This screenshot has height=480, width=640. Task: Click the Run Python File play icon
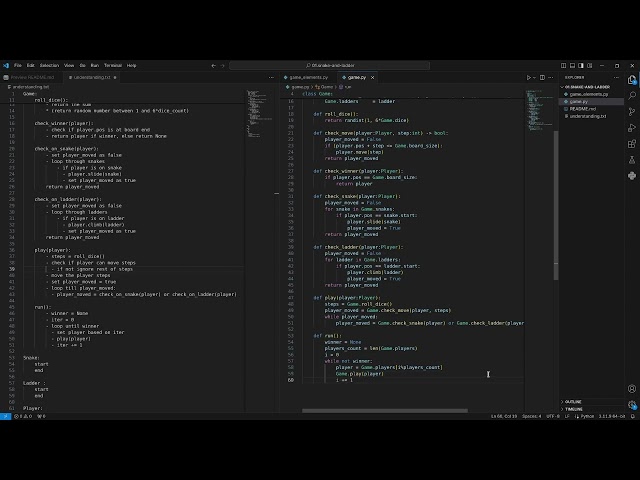tap(528, 77)
